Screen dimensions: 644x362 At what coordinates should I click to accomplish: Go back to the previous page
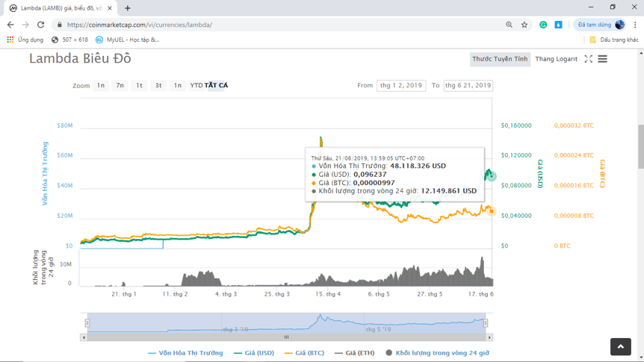coord(10,25)
